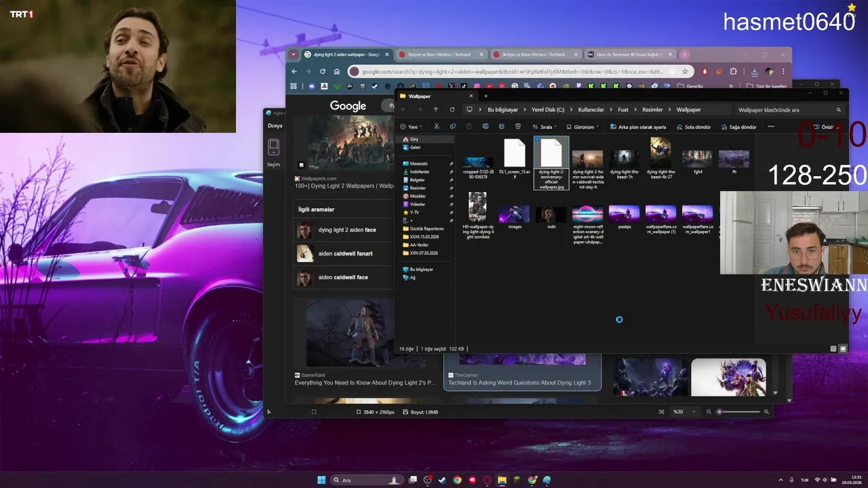The width and height of the screenshot is (868, 488).
Task: Add a new Explorer tab
Action: (486, 96)
